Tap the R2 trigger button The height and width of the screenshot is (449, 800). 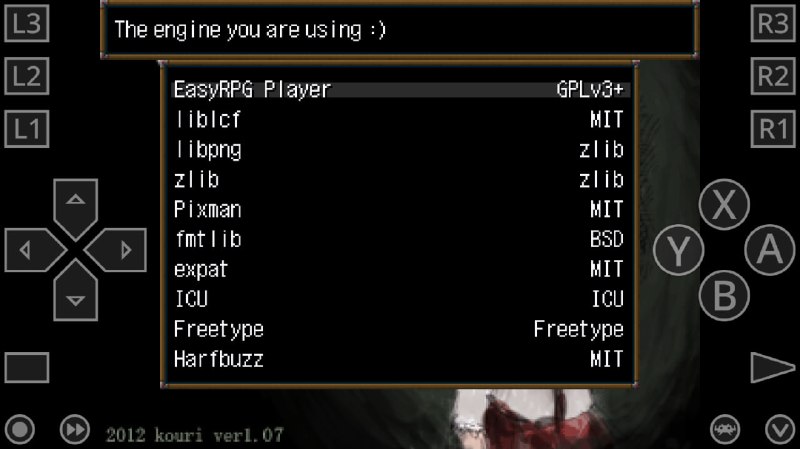click(772, 76)
